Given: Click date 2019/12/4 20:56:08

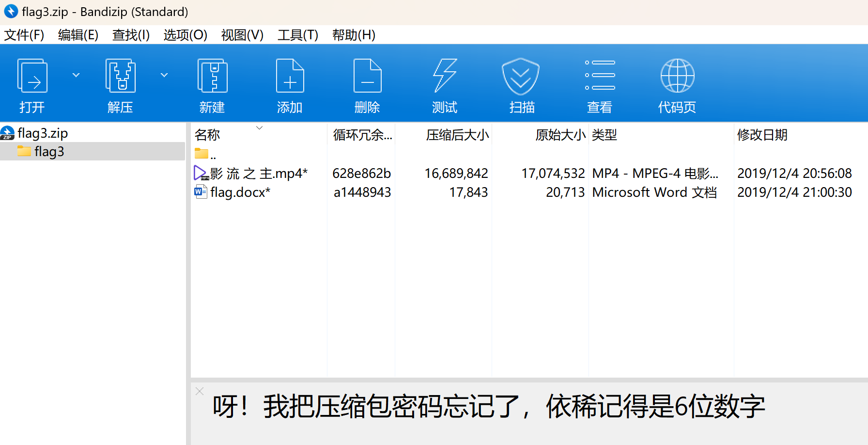Looking at the screenshot, I should [794, 173].
